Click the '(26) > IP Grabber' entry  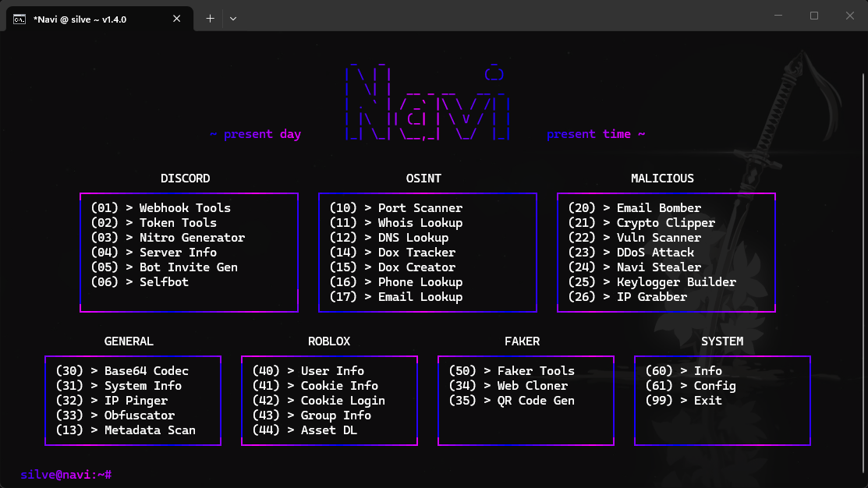628,297
